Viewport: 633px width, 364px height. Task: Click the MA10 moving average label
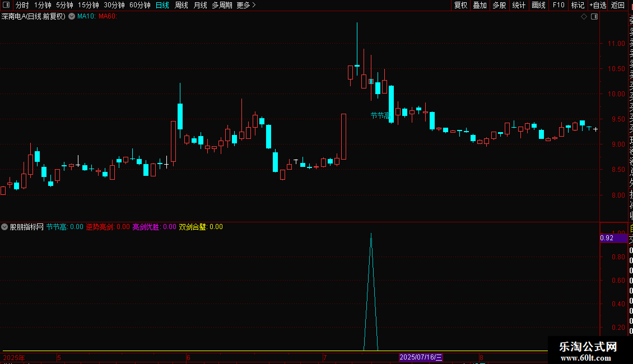coord(86,17)
